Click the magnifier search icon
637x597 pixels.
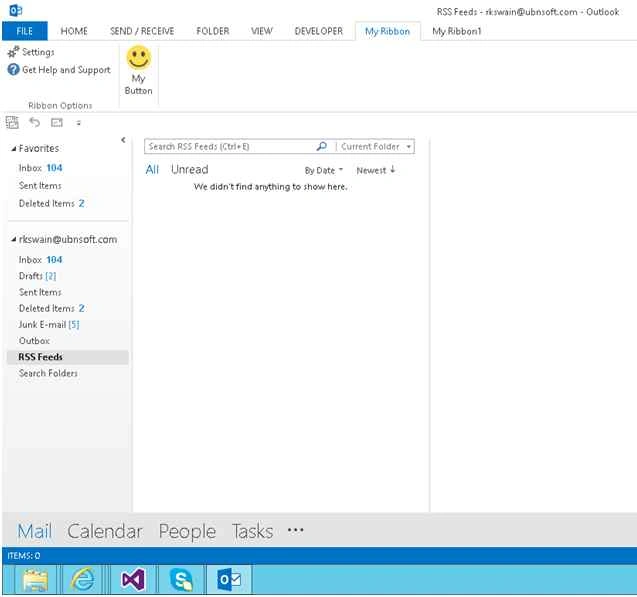tap(321, 146)
